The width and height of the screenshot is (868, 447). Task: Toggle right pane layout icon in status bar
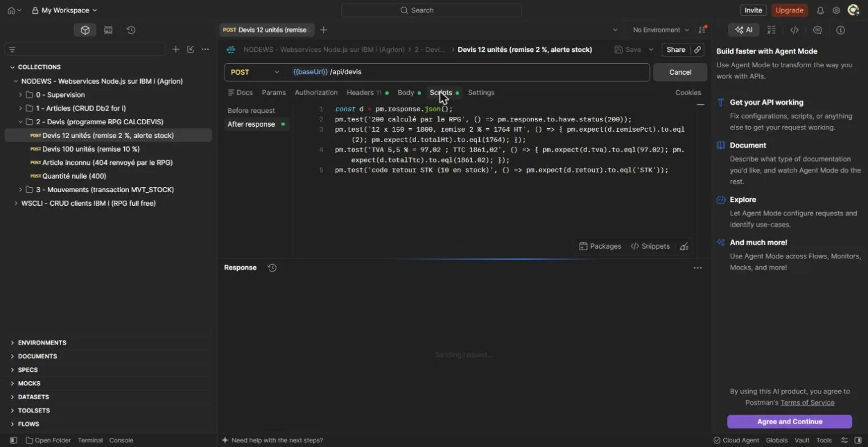pos(858,440)
